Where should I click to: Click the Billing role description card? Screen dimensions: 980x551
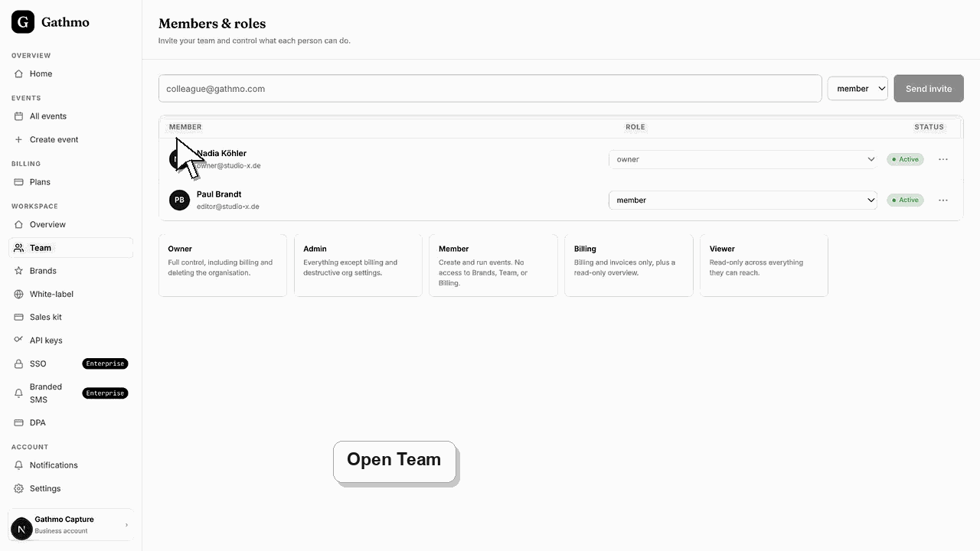629,266
